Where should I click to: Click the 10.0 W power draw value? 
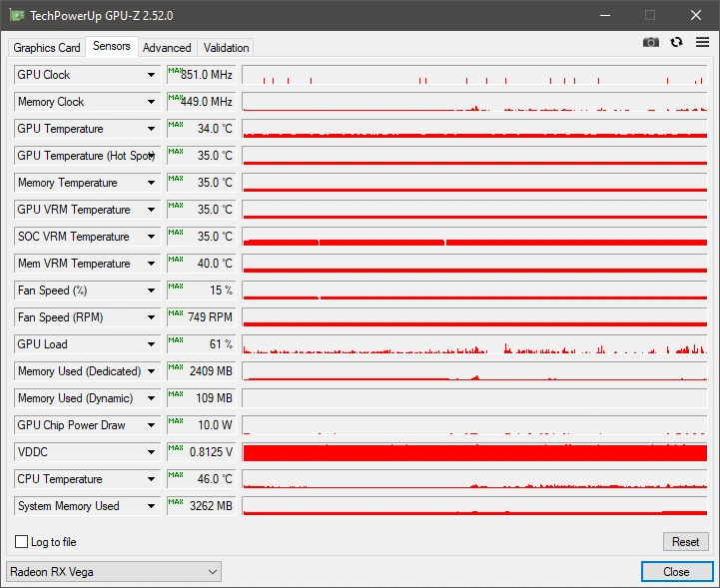click(202, 425)
